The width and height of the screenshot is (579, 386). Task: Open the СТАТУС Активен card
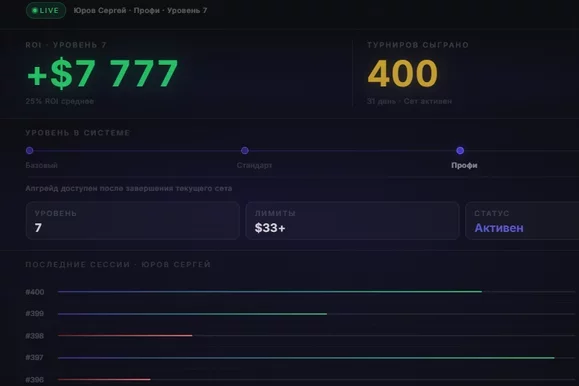coord(522,221)
